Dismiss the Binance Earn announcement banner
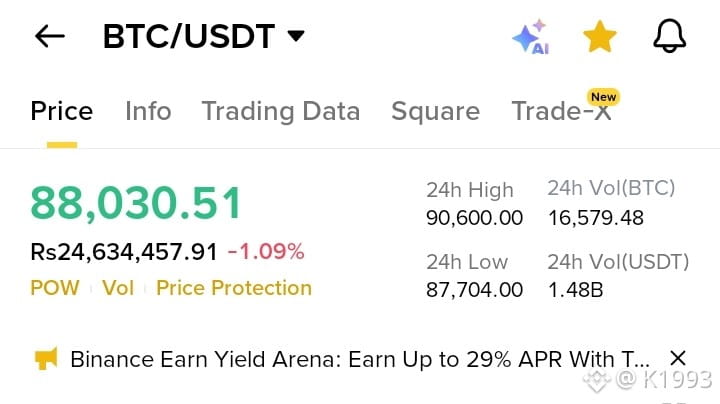The height and width of the screenshot is (404, 720). (x=677, y=358)
